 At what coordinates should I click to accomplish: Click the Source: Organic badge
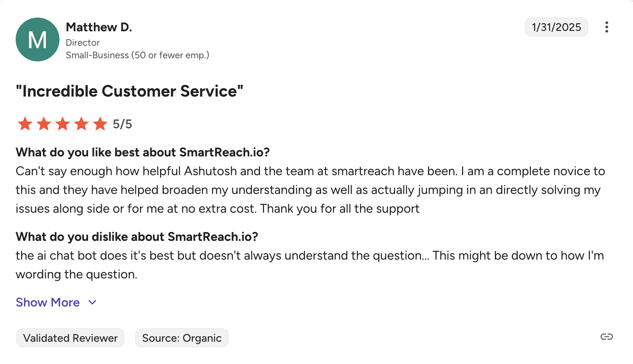[182, 338]
